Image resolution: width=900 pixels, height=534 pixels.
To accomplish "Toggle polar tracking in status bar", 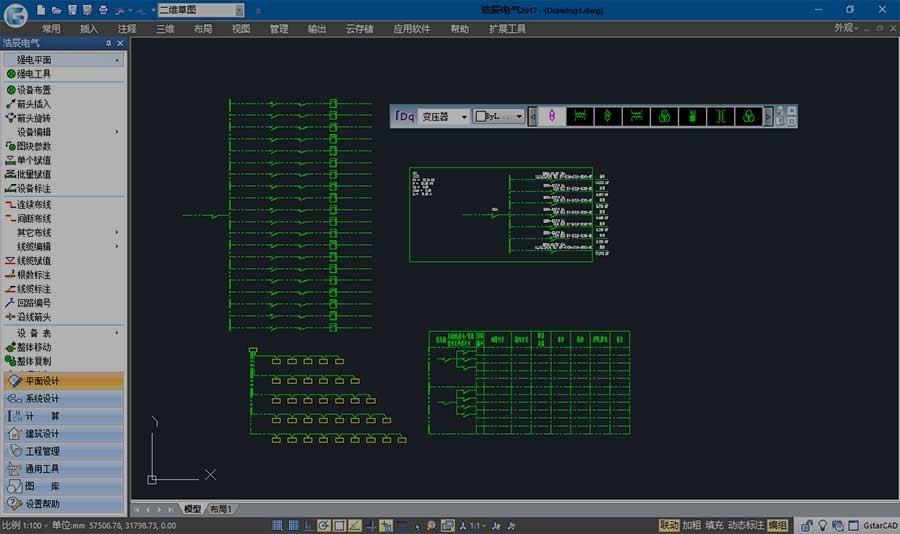I will click(324, 525).
